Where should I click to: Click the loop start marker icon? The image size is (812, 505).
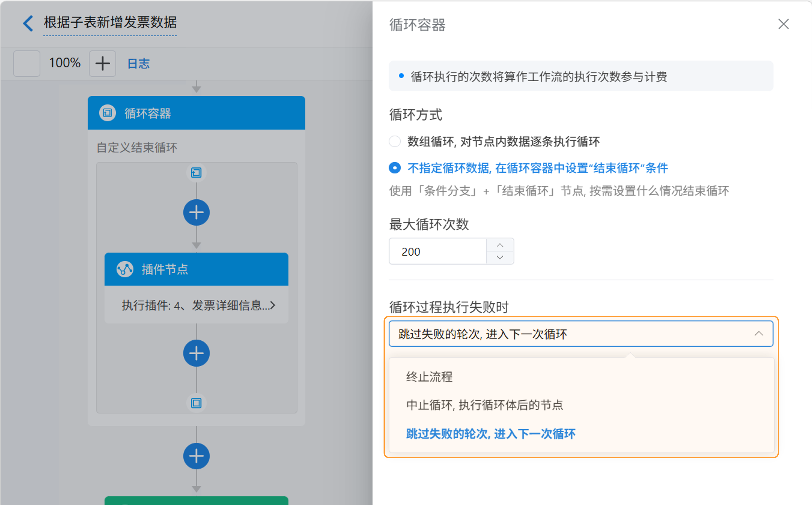pyautogui.click(x=196, y=173)
